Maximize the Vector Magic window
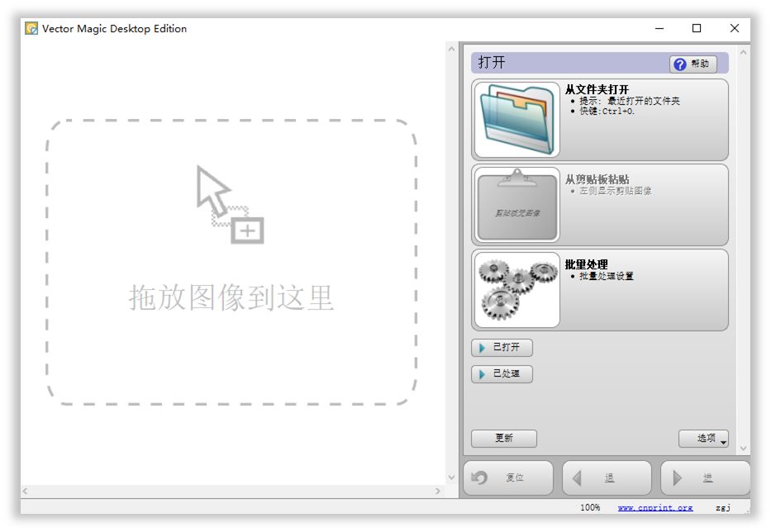771x532 pixels. [x=697, y=29]
